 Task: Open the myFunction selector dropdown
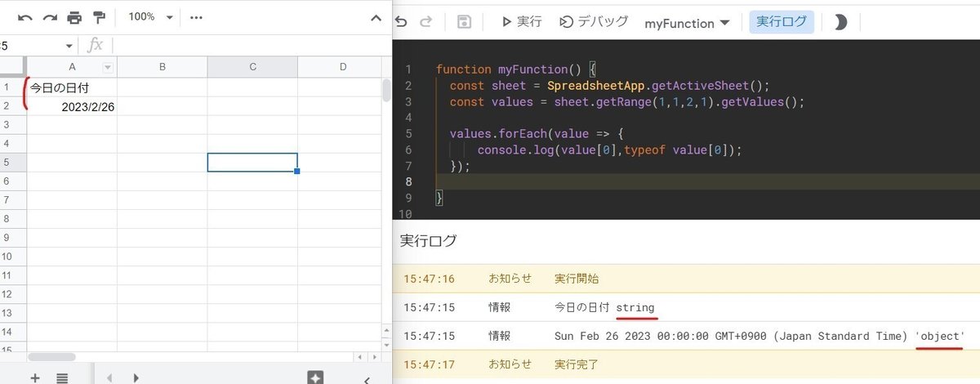pyautogui.click(x=687, y=23)
